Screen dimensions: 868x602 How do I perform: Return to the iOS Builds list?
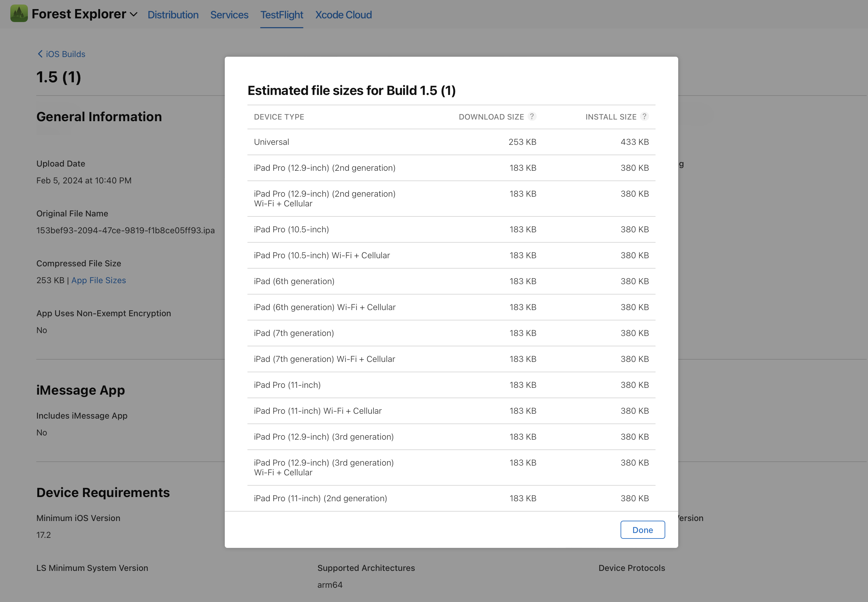[65, 54]
